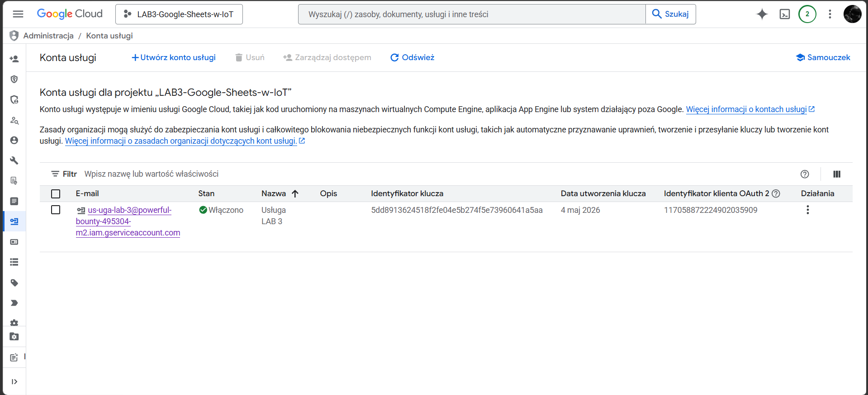Open actions menu for us-uga-lab-3 account
This screenshot has height=395, width=868.
pyautogui.click(x=808, y=210)
